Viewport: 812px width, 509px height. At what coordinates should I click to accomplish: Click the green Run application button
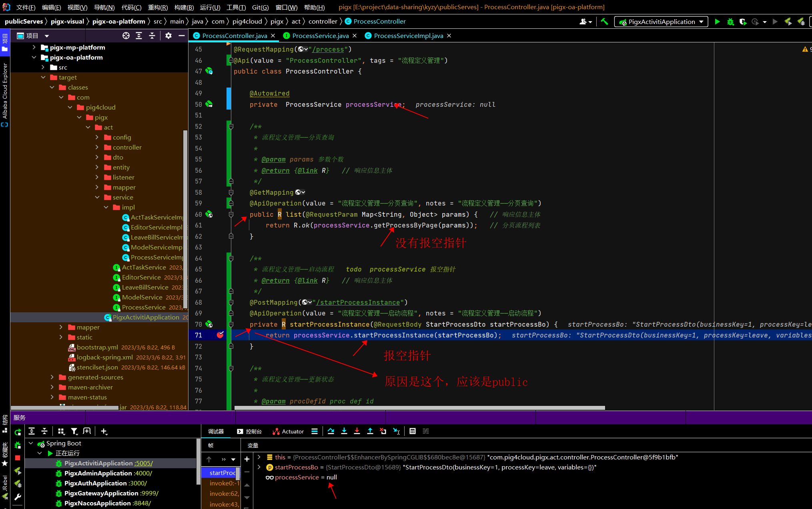tap(717, 22)
